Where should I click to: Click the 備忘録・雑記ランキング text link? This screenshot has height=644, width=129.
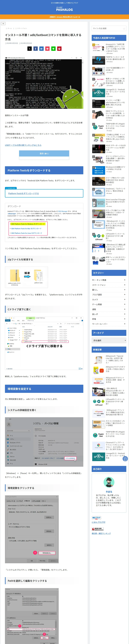[101, 533]
